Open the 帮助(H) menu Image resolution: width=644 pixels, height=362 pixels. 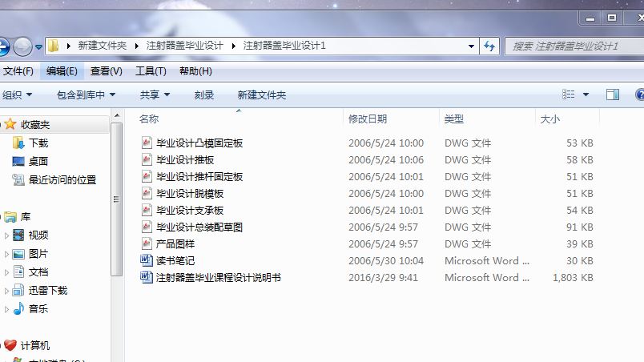[x=195, y=71]
